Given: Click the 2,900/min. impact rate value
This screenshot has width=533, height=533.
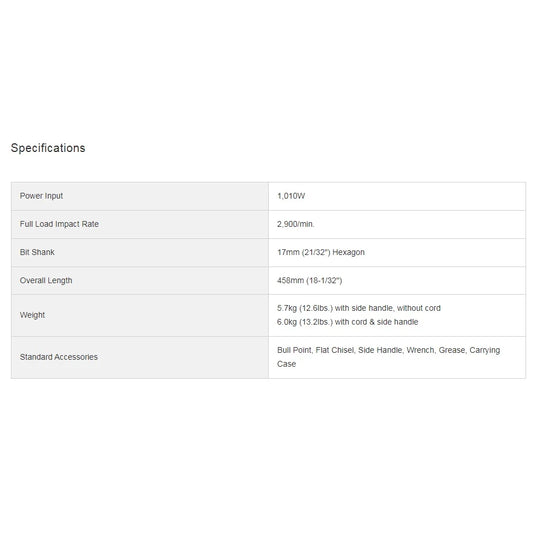Looking at the screenshot, I should click(x=296, y=224).
